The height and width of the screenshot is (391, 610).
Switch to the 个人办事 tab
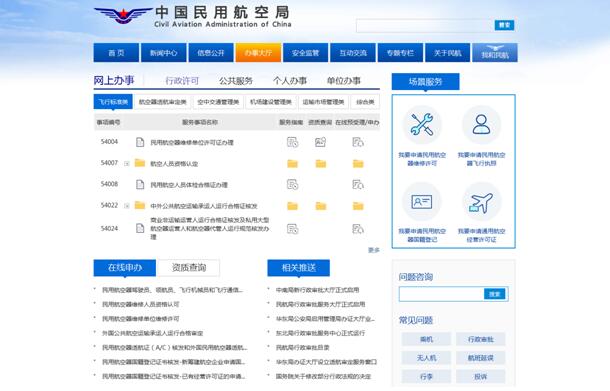click(x=290, y=81)
